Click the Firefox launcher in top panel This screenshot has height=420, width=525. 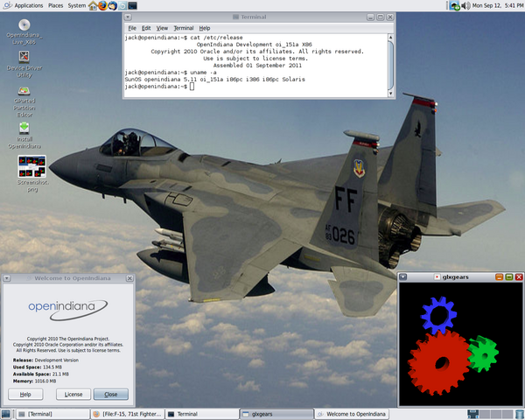click(102, 5)
